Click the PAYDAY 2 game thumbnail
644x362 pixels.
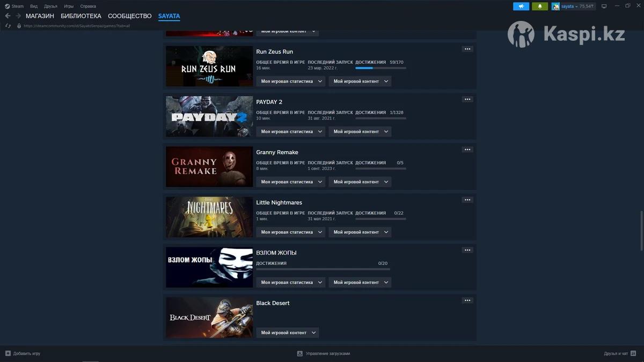pos(209,116)
